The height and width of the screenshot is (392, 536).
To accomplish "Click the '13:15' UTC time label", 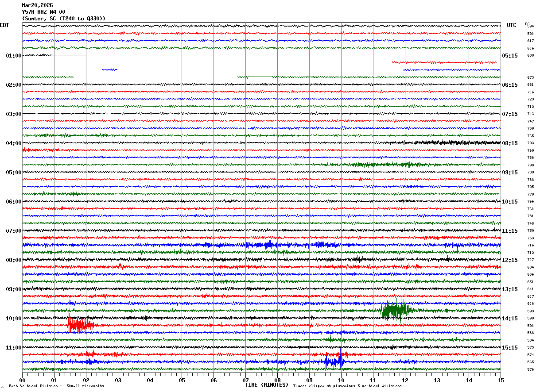I will pos(510,289).
